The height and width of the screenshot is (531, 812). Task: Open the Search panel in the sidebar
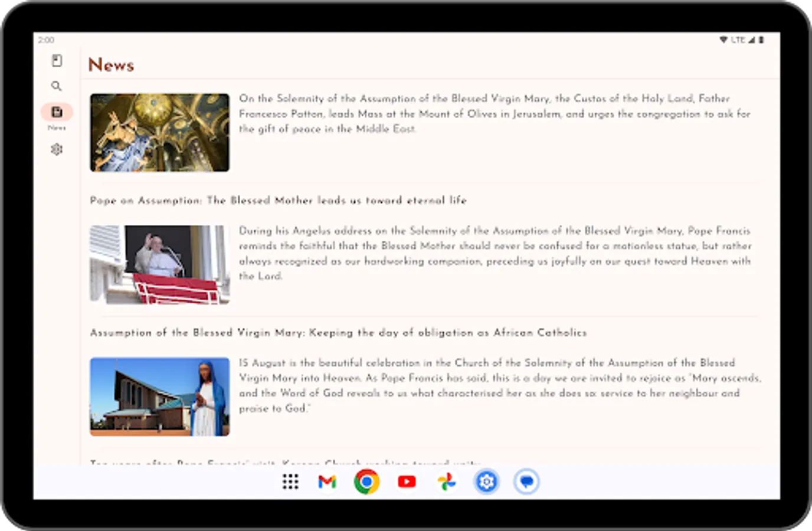click(x=57, y=86)
